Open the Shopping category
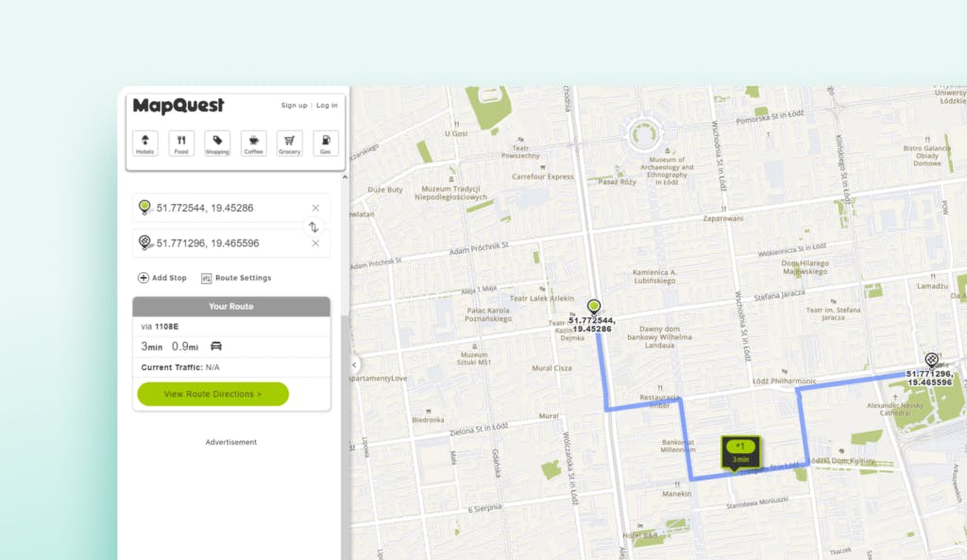 (217, 144)
